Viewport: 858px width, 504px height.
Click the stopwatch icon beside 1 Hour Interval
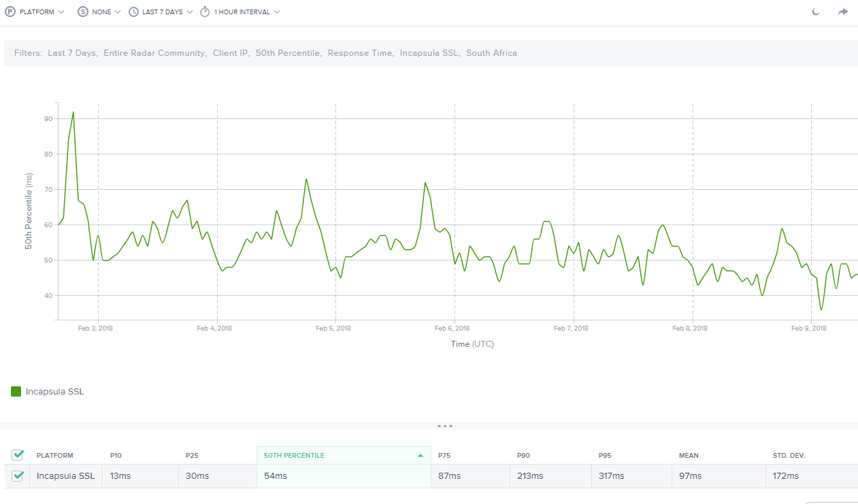coord(205,12)
